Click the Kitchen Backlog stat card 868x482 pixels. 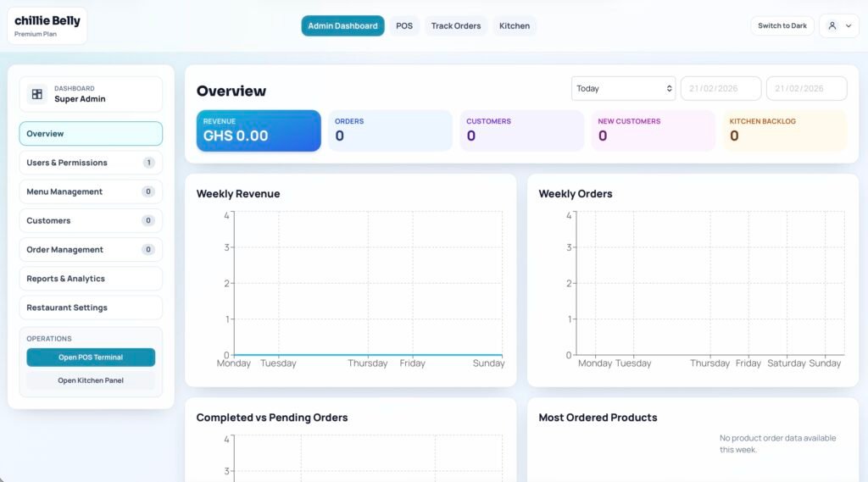[x=784, y=130]
